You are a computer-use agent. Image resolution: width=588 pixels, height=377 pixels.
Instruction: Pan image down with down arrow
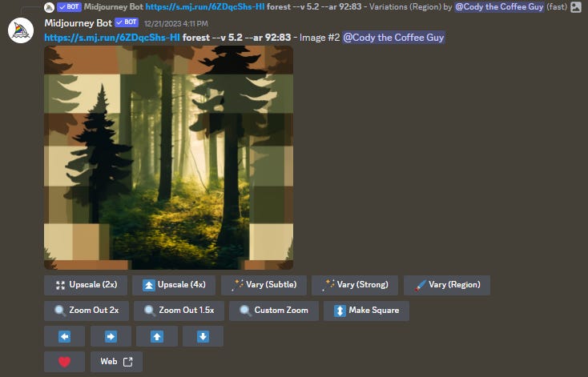(203, 336)
